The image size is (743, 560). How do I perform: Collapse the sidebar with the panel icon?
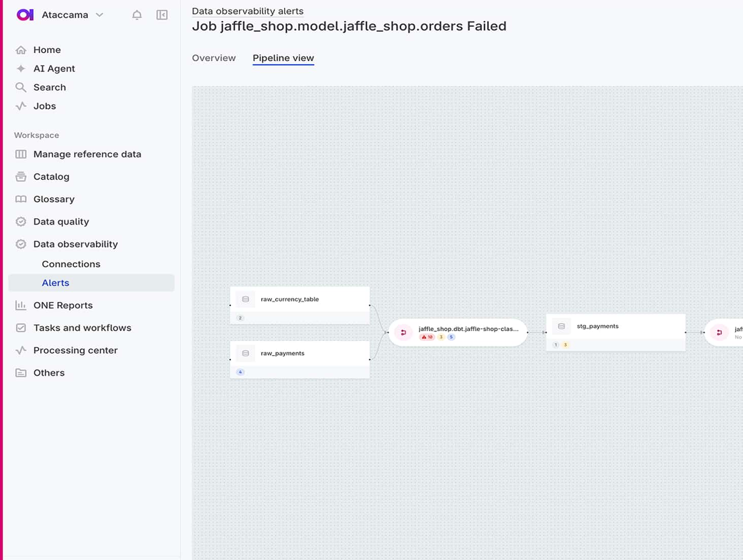pyautogui.click(x=161, y=15)
